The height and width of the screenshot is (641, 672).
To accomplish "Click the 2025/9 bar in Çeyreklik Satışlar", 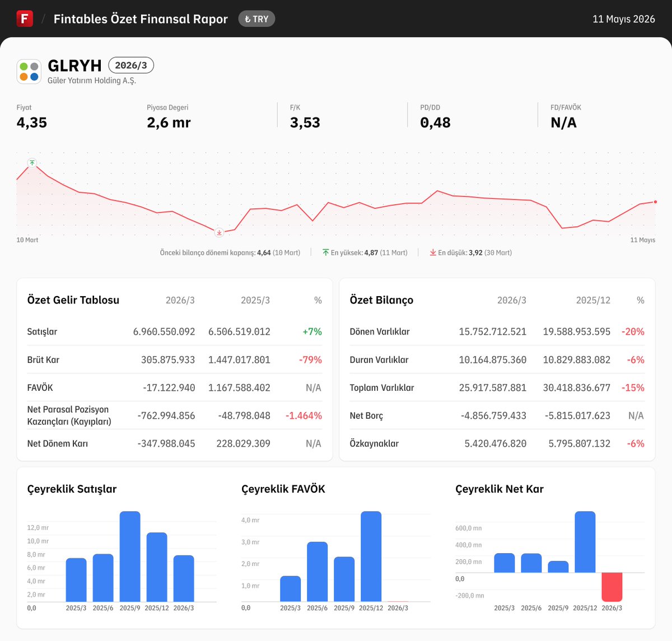I will (x=130, y=556).
